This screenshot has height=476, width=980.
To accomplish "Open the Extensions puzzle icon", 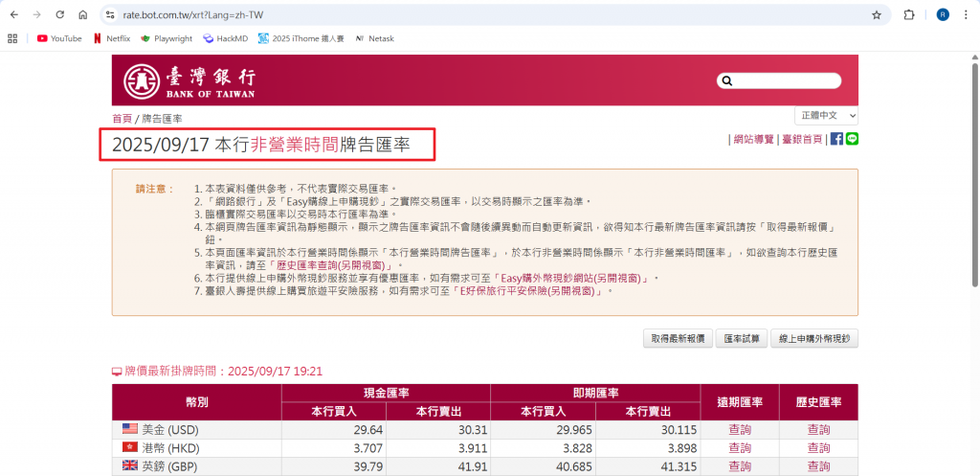I will tap(909, 14).
